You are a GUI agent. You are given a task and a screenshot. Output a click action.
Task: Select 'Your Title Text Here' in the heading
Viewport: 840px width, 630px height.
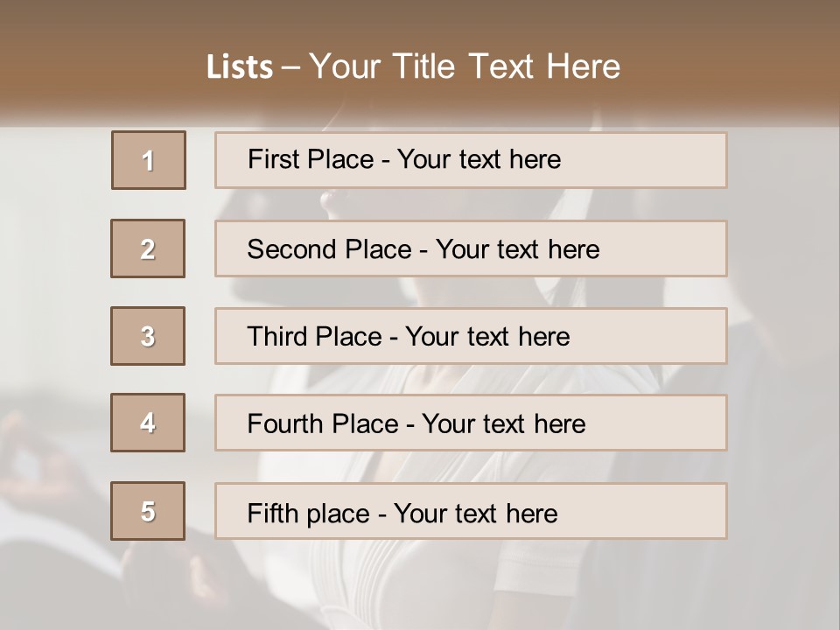click(x=465, y=66)
